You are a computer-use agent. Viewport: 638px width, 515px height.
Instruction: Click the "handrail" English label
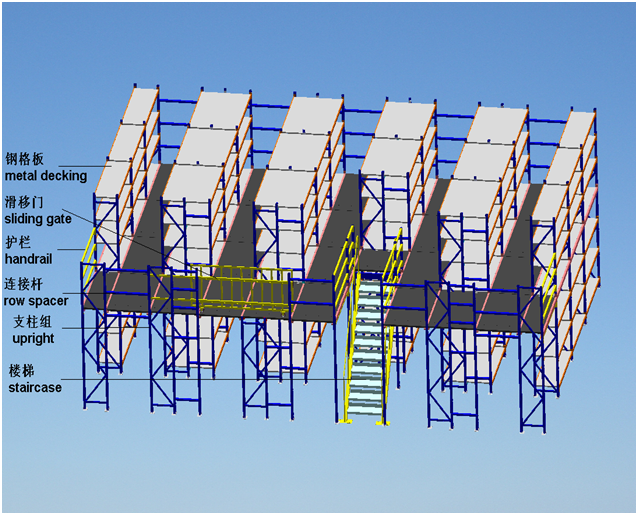[x=27, y=258]
